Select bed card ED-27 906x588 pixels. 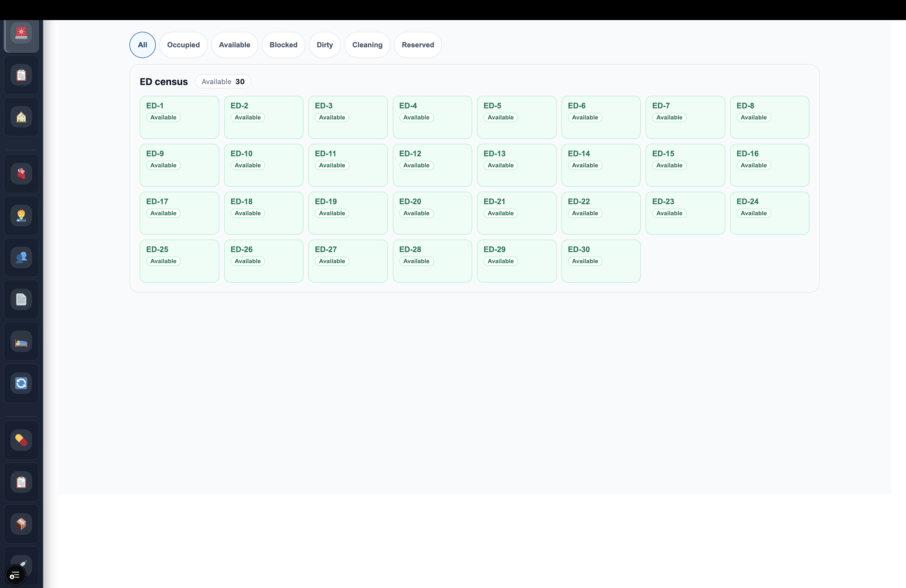pos(348,261)
